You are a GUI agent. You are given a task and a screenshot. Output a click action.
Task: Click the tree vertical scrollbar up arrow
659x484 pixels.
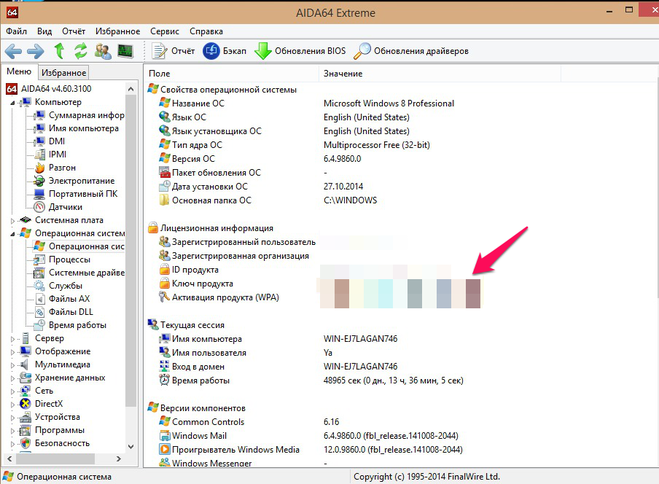[x=131, y=89]
